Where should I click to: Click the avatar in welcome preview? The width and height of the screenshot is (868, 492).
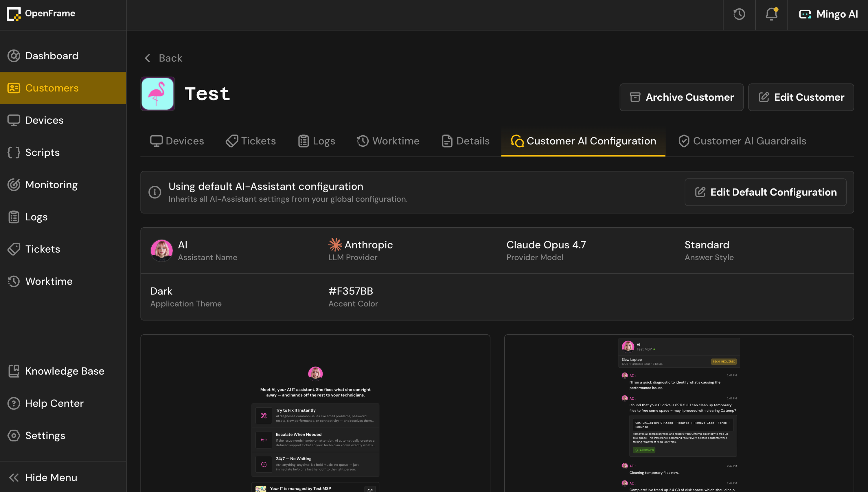315,374
